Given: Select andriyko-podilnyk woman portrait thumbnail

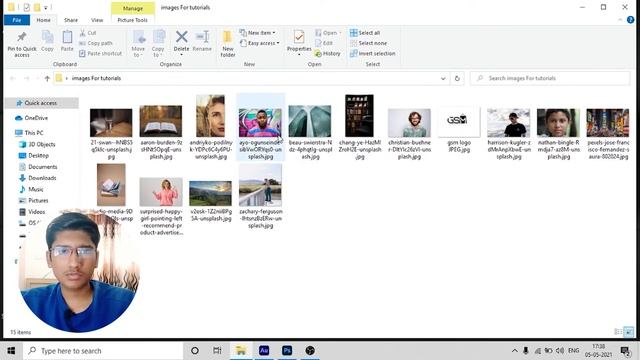Looking at the screenshot, I should (210, 116).
